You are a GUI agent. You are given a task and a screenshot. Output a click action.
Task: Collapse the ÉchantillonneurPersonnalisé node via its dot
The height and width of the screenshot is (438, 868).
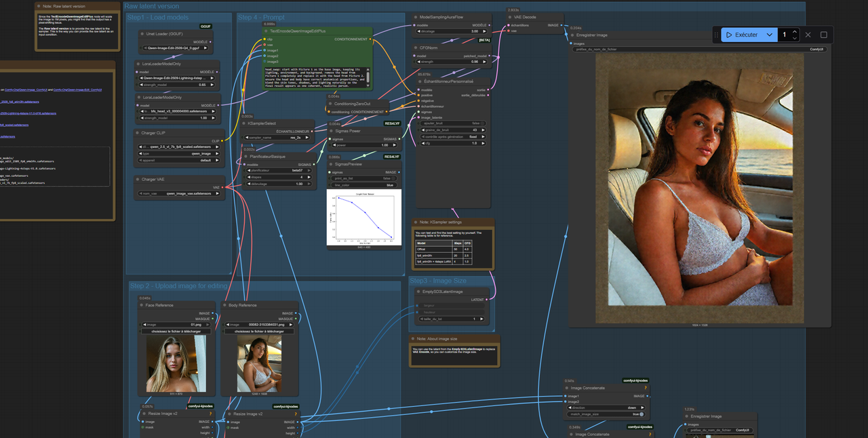(x=418, y=81)
